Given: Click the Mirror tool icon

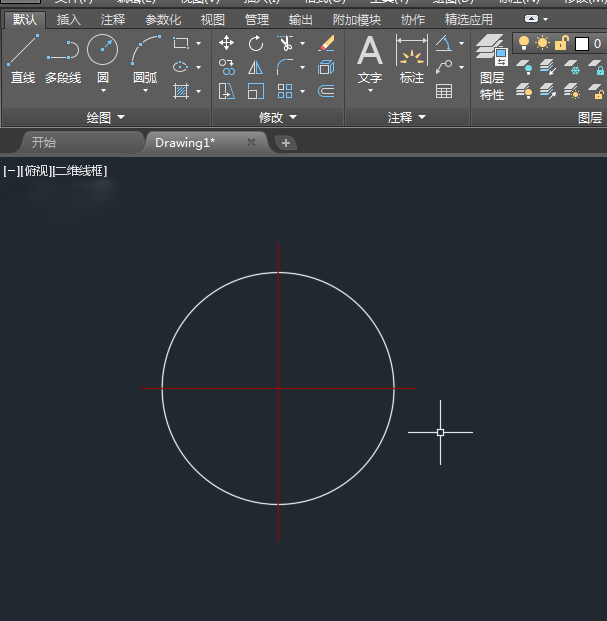Looking at the screenshot, I should 256,67.
